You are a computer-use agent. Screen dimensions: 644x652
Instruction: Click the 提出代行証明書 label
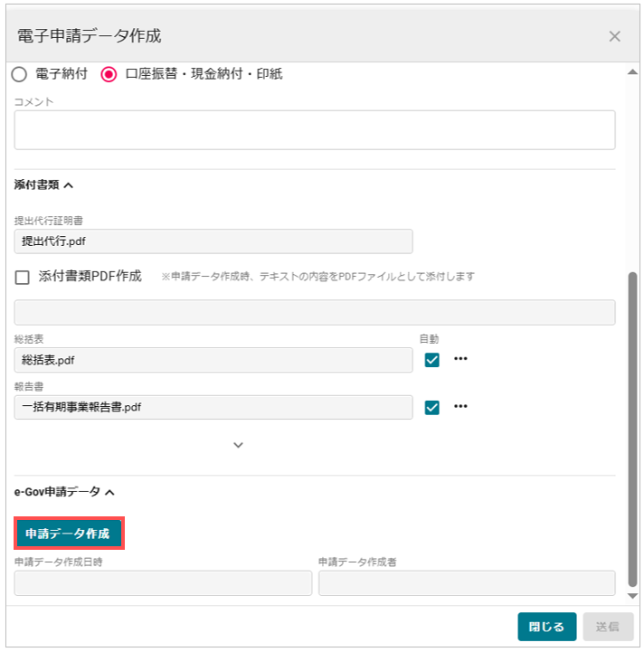(x=48, y=221)
